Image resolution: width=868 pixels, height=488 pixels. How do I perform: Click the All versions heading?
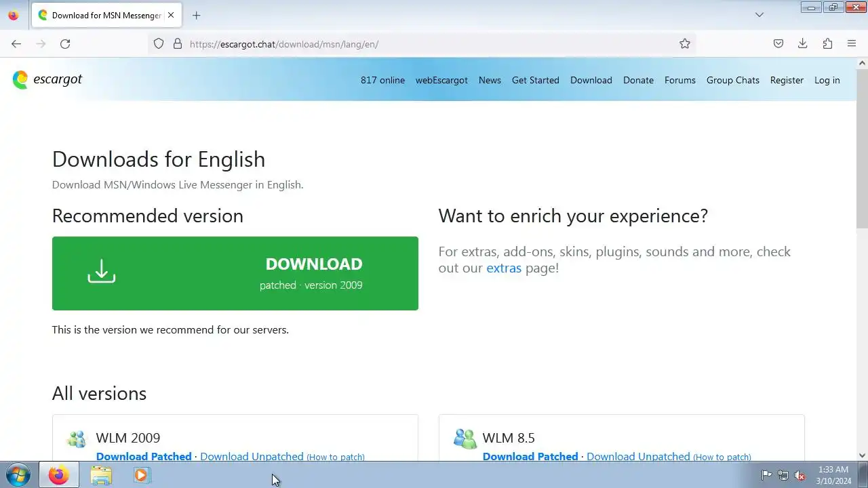click(99, 393)
